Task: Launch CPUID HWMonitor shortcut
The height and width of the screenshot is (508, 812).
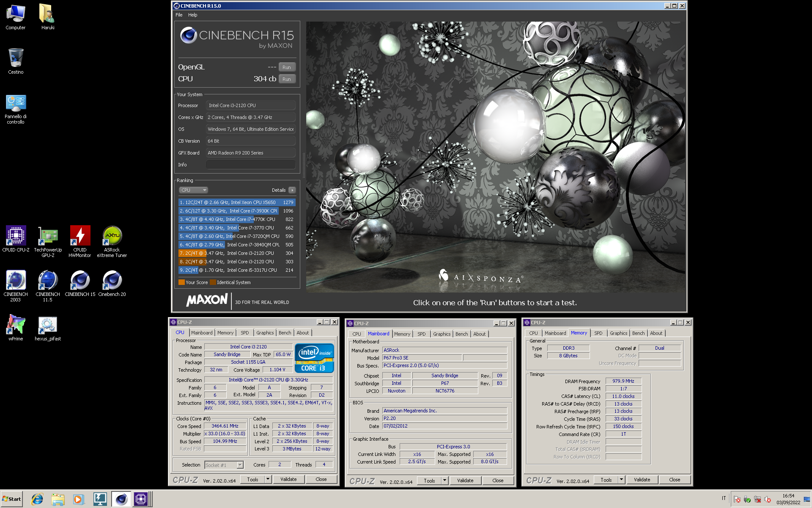Action: coord(80,241)
